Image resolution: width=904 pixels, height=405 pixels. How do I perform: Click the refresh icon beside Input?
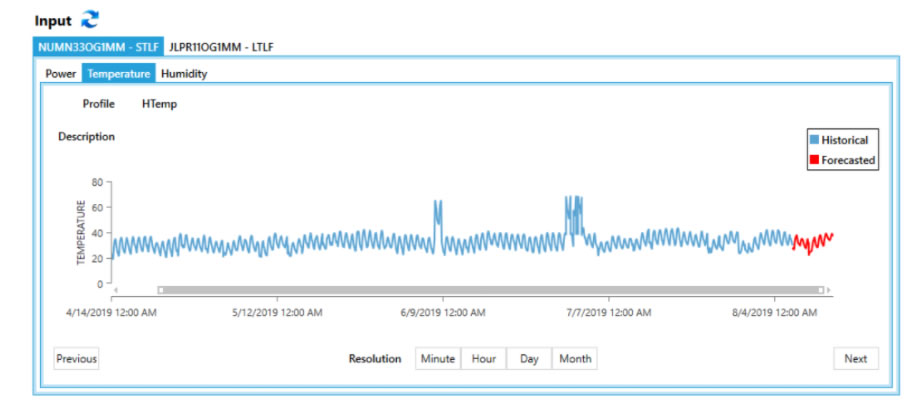point(91,20)
